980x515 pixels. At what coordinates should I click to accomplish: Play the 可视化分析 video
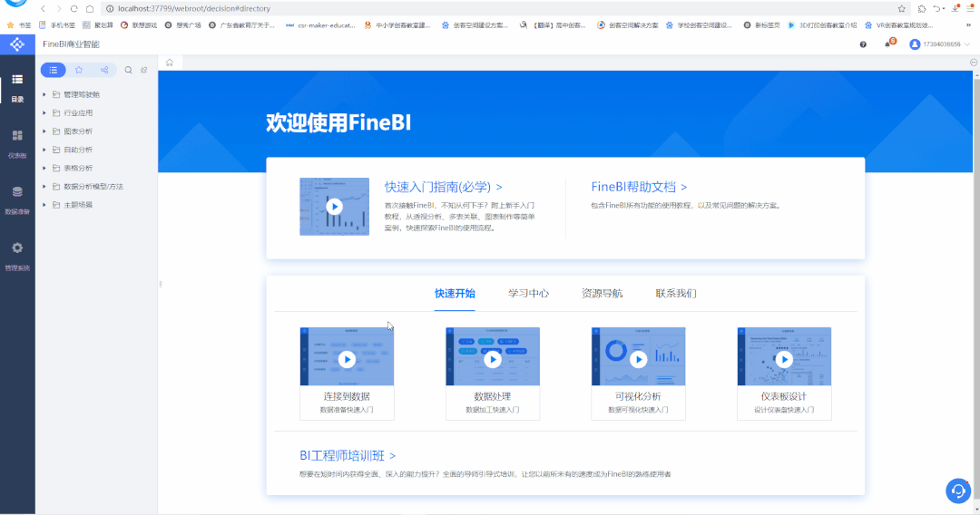click(x=638, y=360)
